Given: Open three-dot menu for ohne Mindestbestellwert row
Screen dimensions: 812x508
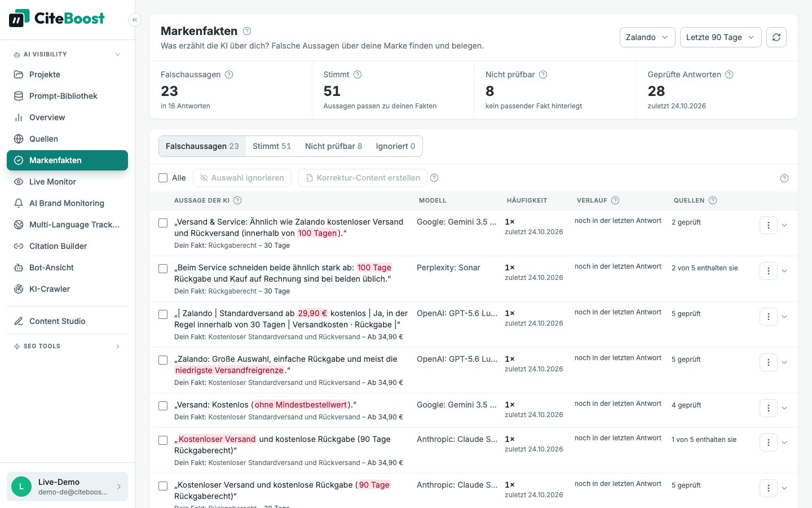Looking at the screenshot, I should (x=769, y=408).
